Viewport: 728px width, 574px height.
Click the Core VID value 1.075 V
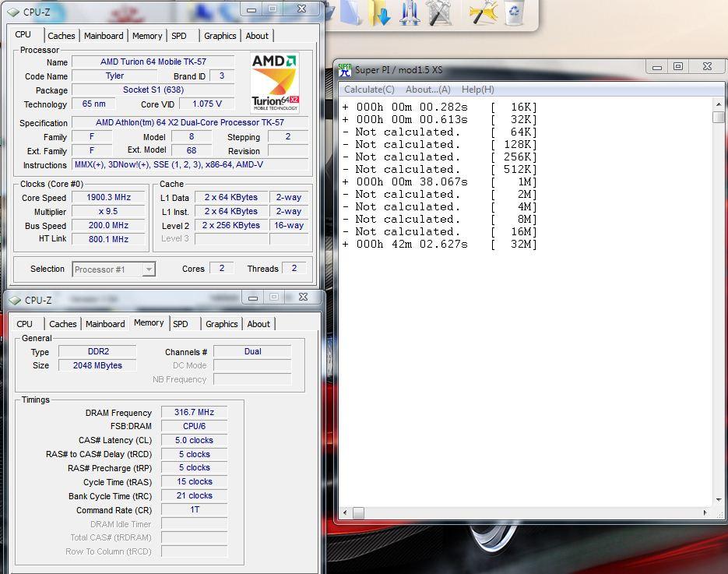[x=207, y=104]
